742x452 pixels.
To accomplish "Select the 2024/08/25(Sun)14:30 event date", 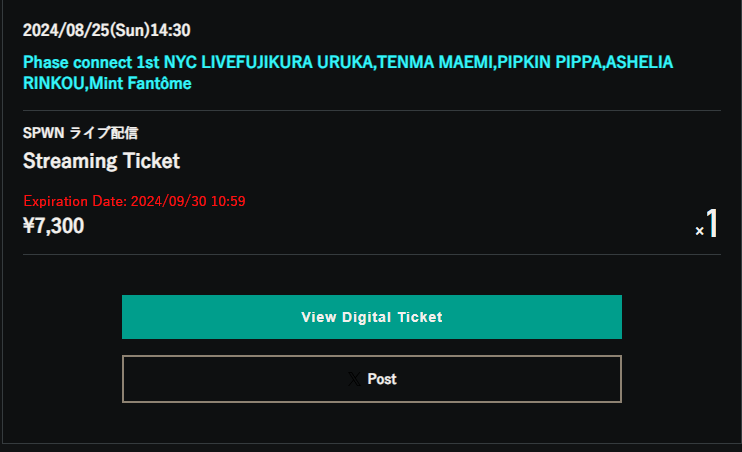I will (x=106, y=30).
